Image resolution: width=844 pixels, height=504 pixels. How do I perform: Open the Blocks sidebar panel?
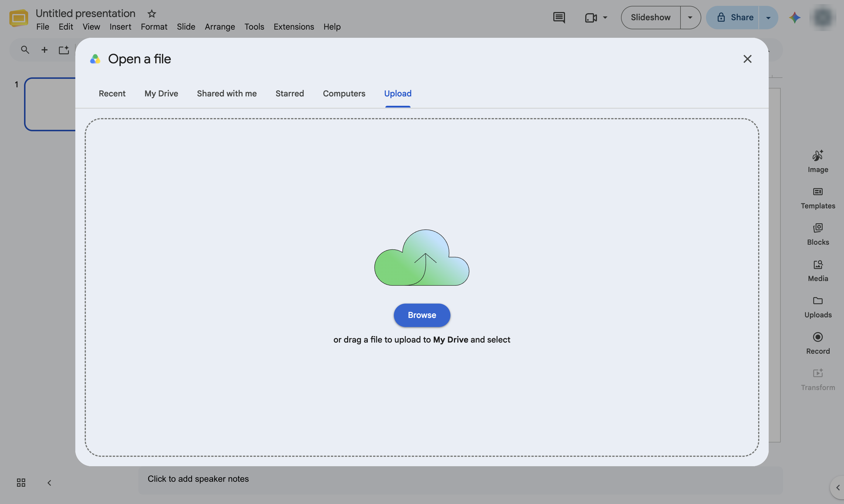click(818, 235)
